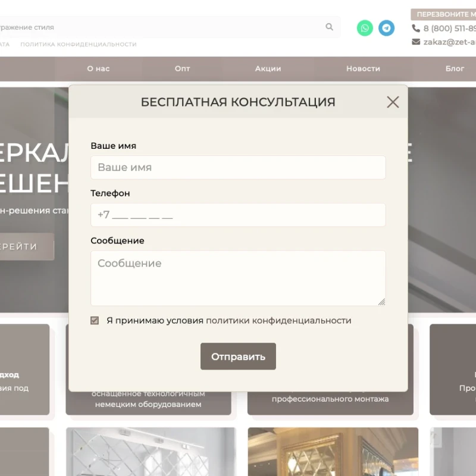Image resolution: width=476 pixels, height=476 pixels.
Task: Toggle privacy policy agreement checkbox
Action: tap(95, 321)
